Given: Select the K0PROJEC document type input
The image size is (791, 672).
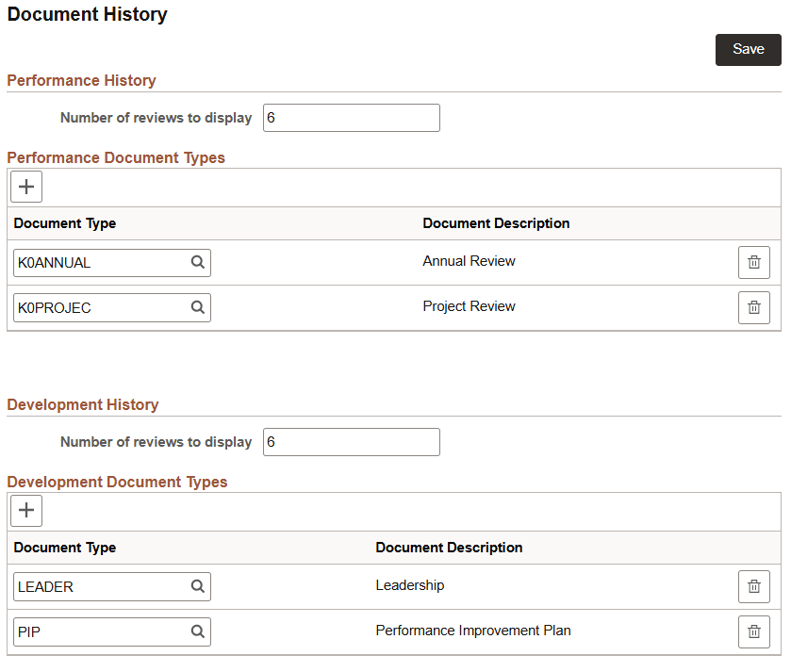Looking at the screenshot, I should click(94, 307).
